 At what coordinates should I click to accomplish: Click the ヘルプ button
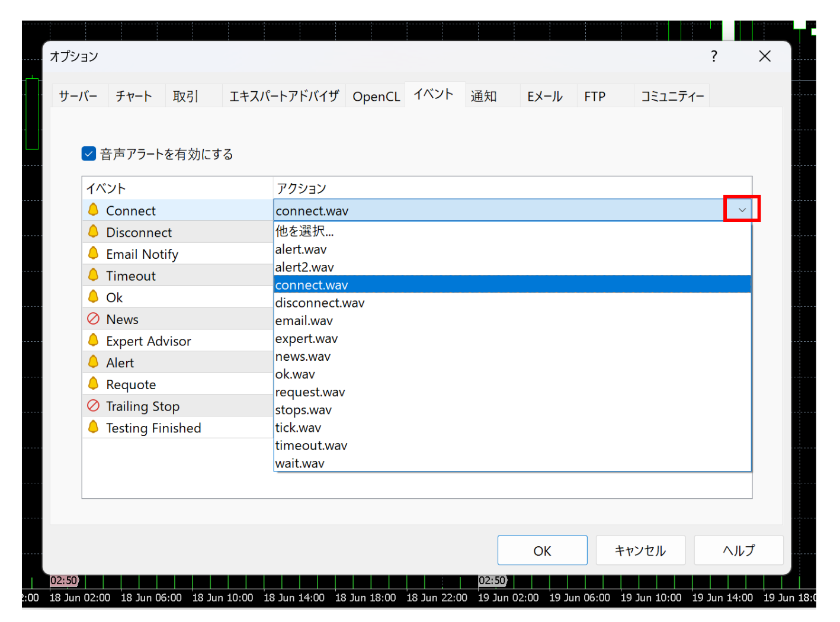(738, 550)
